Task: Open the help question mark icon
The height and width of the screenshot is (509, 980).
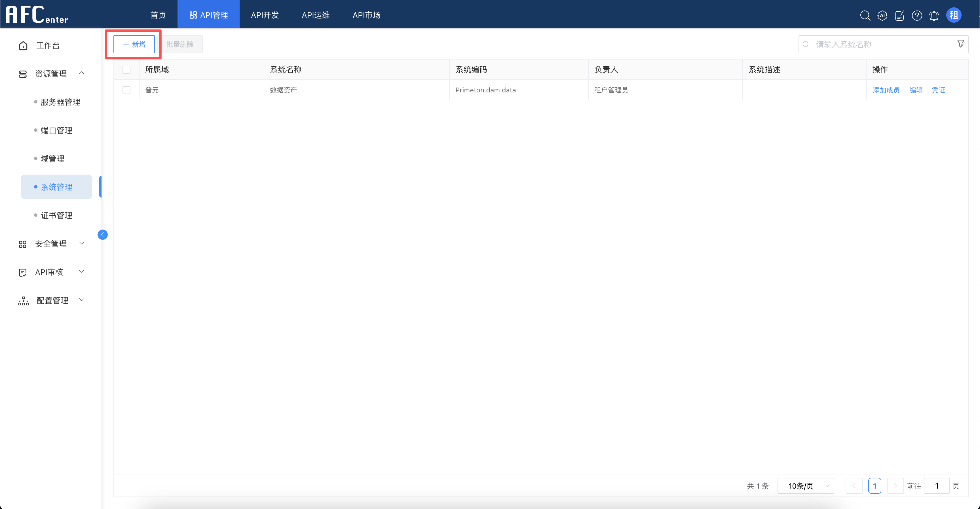Action: (917, 16)
